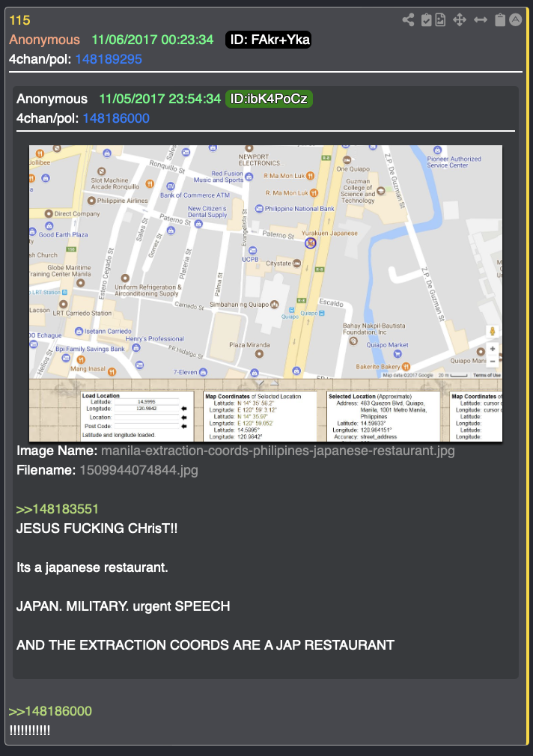Click the four-way move arrows icon

coord(460,19)
